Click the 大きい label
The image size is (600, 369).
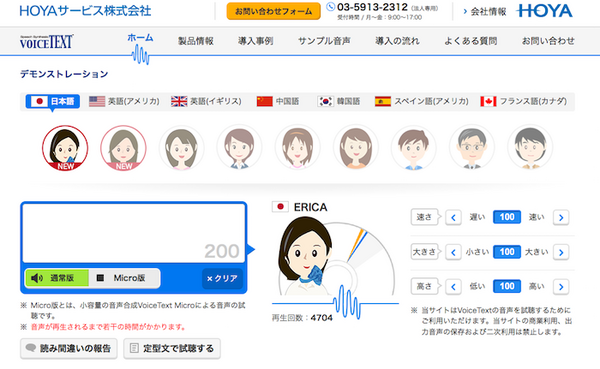(x=536, y=252)
